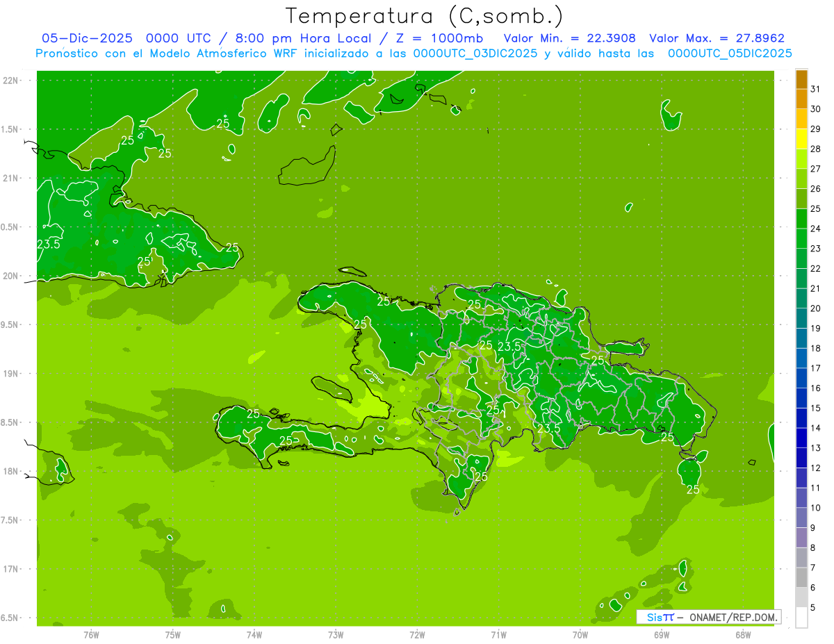The image size is (834, 644).
Task: Click the legend value "15"
Action: (816, 408)
